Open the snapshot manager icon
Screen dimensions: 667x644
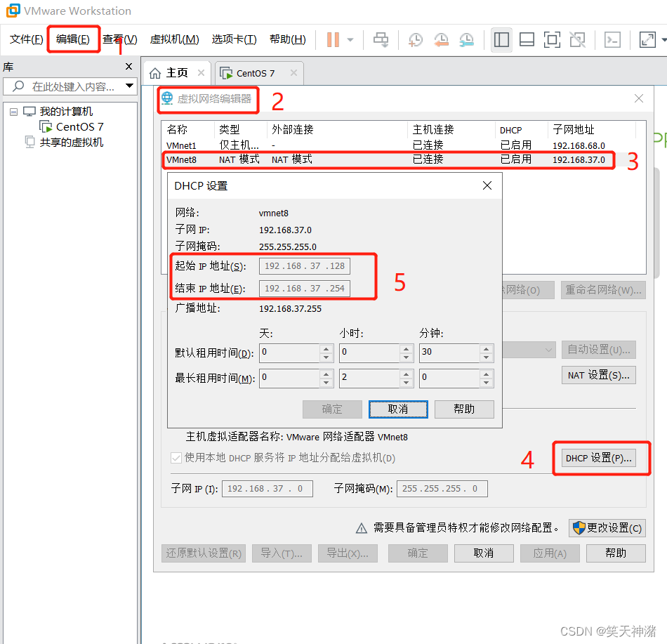click(467, 40)
